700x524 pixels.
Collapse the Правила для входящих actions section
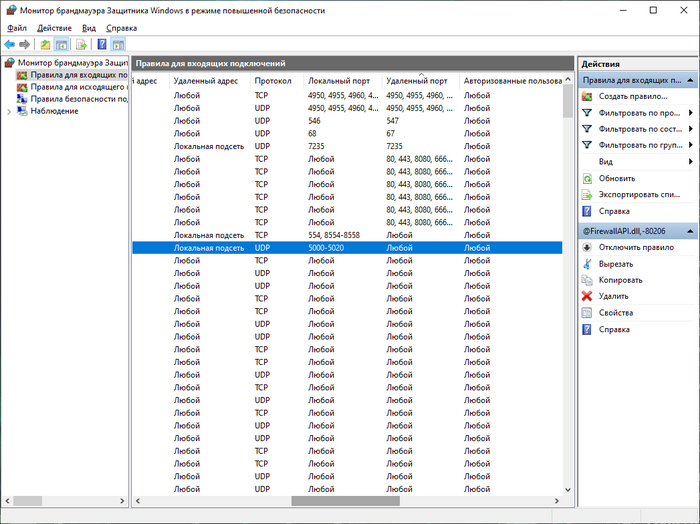pyautogui.click(x=690, y=80)
